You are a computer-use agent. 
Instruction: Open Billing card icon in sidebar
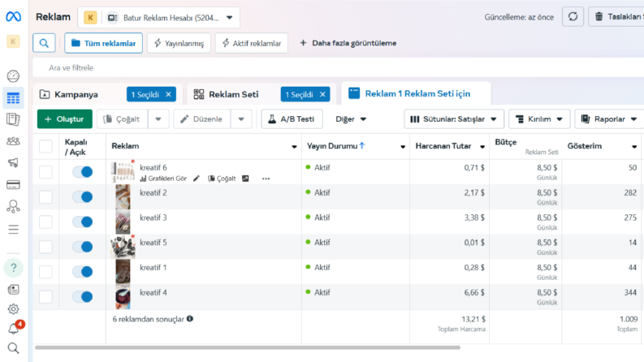[x=13, y=185]
